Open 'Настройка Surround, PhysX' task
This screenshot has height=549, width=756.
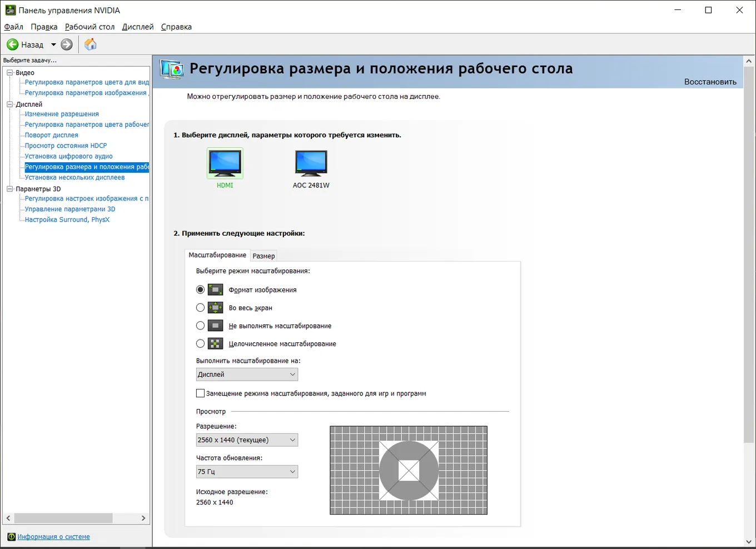pos(67,219)
